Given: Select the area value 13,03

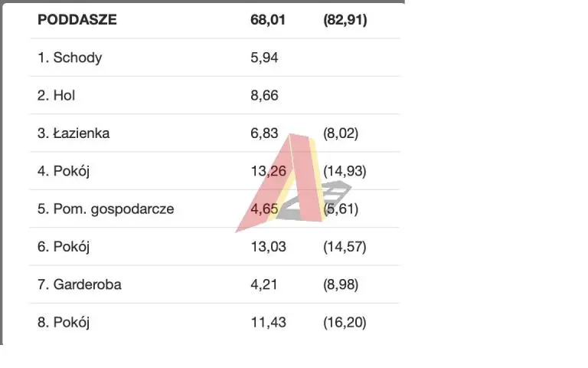Looking at the screenshot, I should pos(267,247).
